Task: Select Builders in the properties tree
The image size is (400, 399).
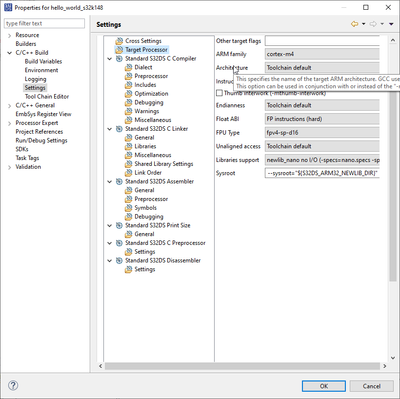Action: tap(26, 44)
